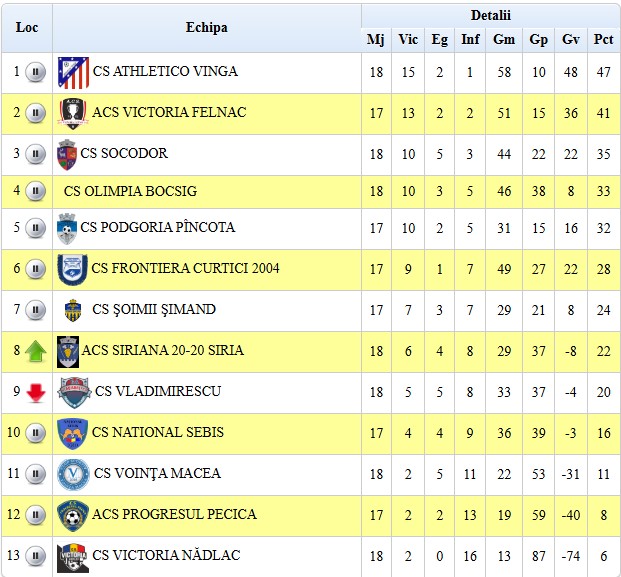Screen dimensions: 621x577
Task: Click the ACS Victoria Felnac team logo
Action: coord(73,113)
